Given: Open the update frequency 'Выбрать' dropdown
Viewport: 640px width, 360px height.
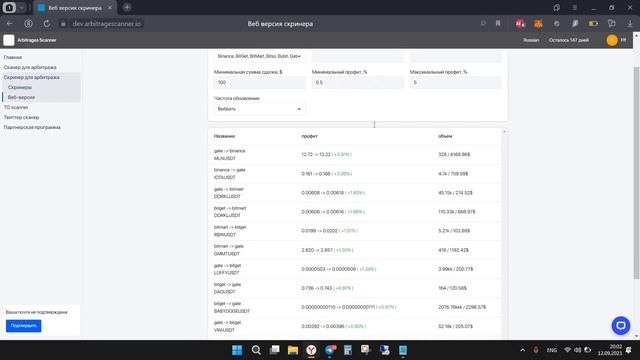Looking at the screenshot, I should click(260, 109).
